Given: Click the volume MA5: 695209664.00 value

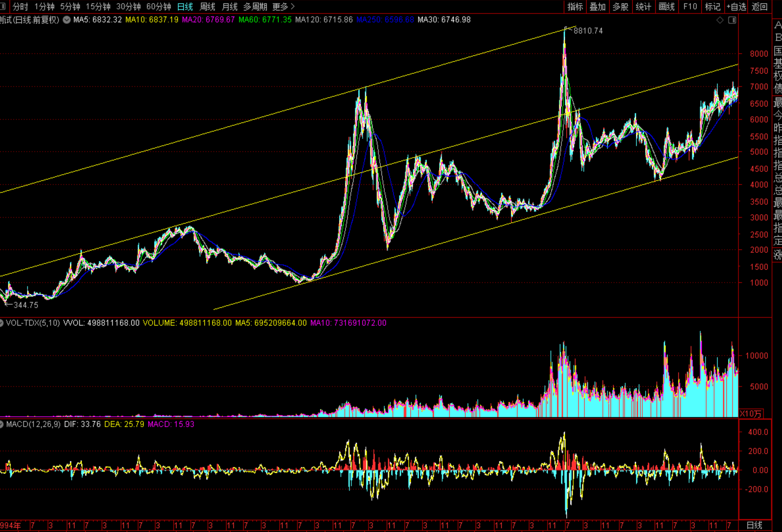Looking at the screenshot, I should (271, 323).
